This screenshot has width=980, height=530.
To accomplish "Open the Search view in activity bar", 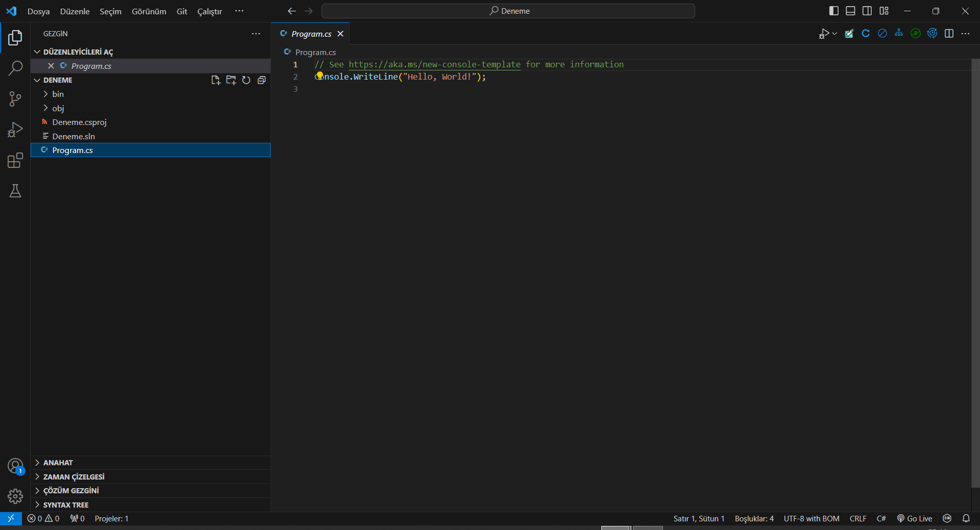I will 15,68.
